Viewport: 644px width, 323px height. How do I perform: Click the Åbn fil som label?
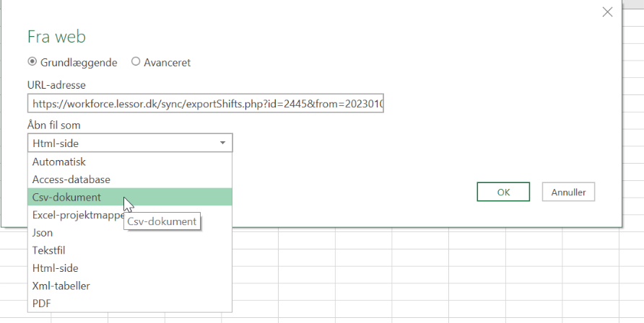pos(54,125)
